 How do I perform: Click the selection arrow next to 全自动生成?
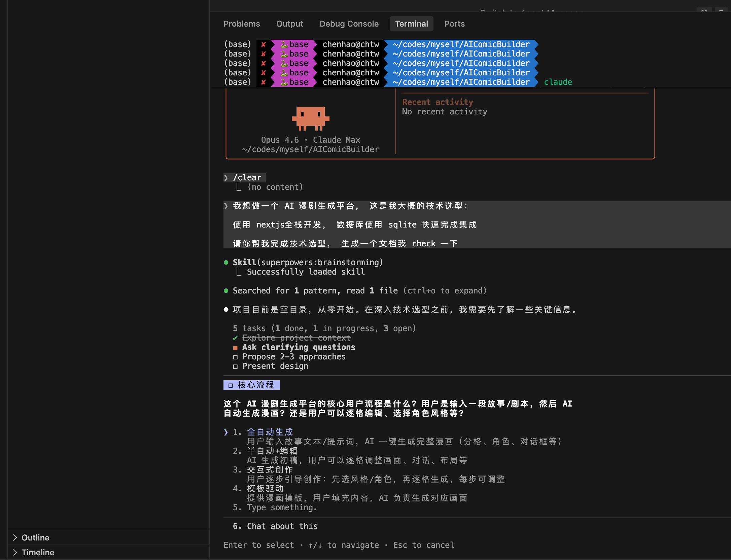226,432
